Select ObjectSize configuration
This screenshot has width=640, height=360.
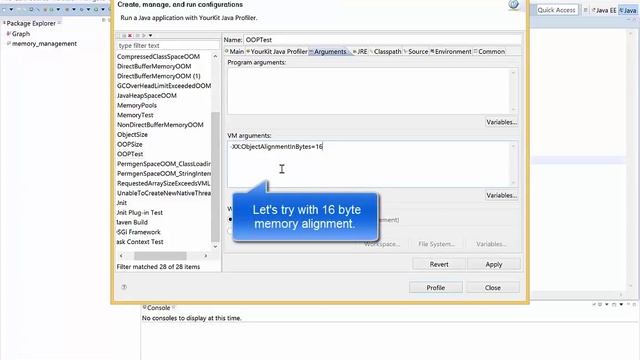pyautogui.click(x=132, y=135)
